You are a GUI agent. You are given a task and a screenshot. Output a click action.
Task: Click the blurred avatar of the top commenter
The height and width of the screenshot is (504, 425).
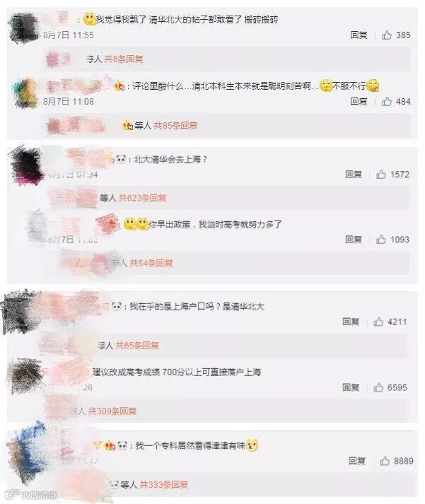(x=23, y=28)
